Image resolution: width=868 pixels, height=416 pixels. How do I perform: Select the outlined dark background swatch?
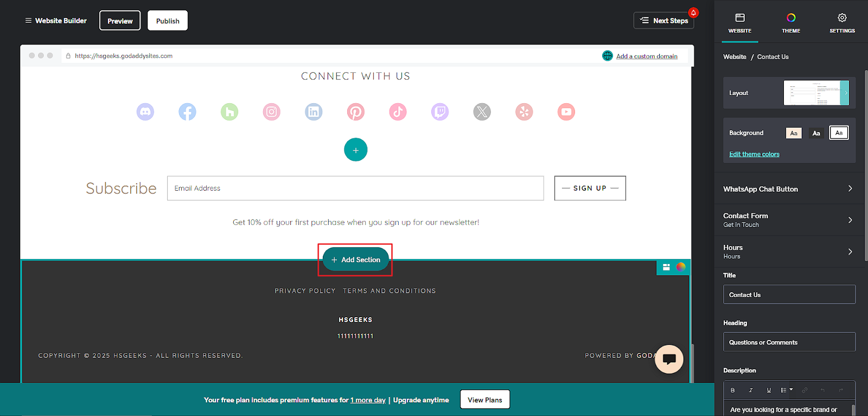click(x=839, y=133)
